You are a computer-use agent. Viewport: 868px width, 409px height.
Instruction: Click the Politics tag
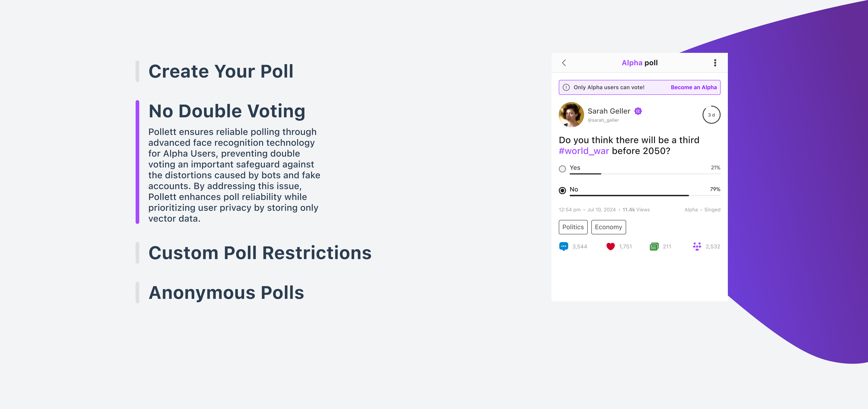[573, 227]
